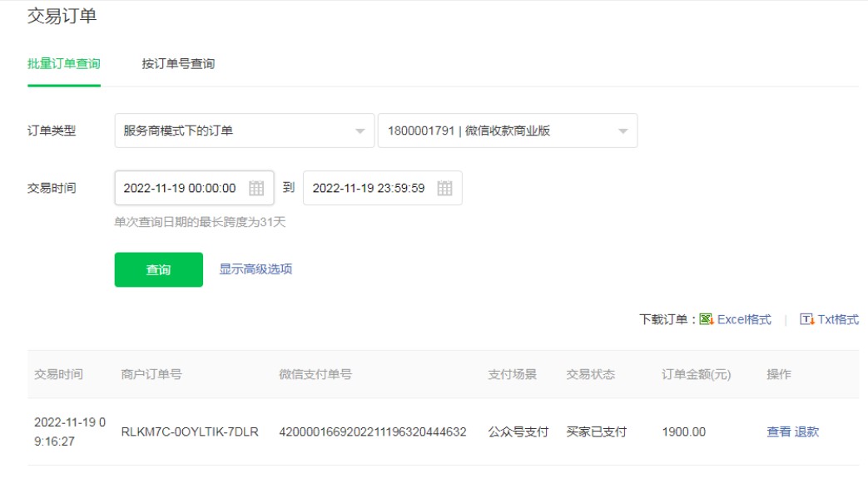Click the 交易时间 table column header
Image resolution: width=868 pixels, height=503 pixels.
coord(58,374)
